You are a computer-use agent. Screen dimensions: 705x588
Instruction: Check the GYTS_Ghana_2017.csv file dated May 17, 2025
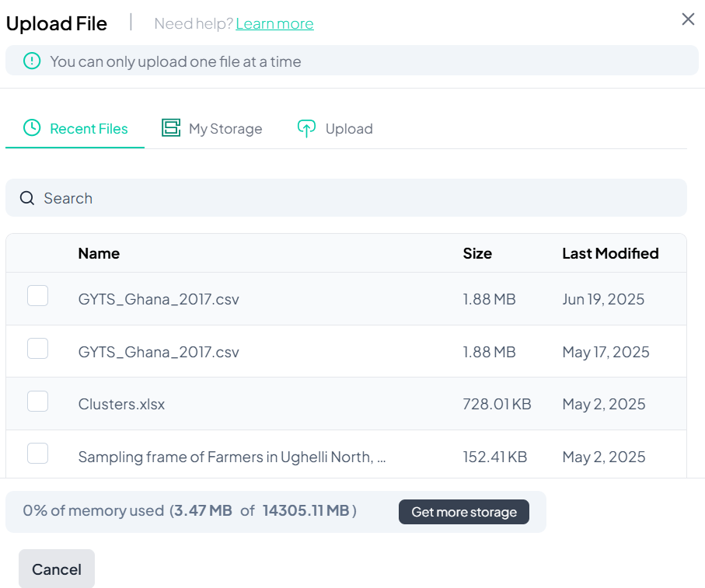[38, 349]
